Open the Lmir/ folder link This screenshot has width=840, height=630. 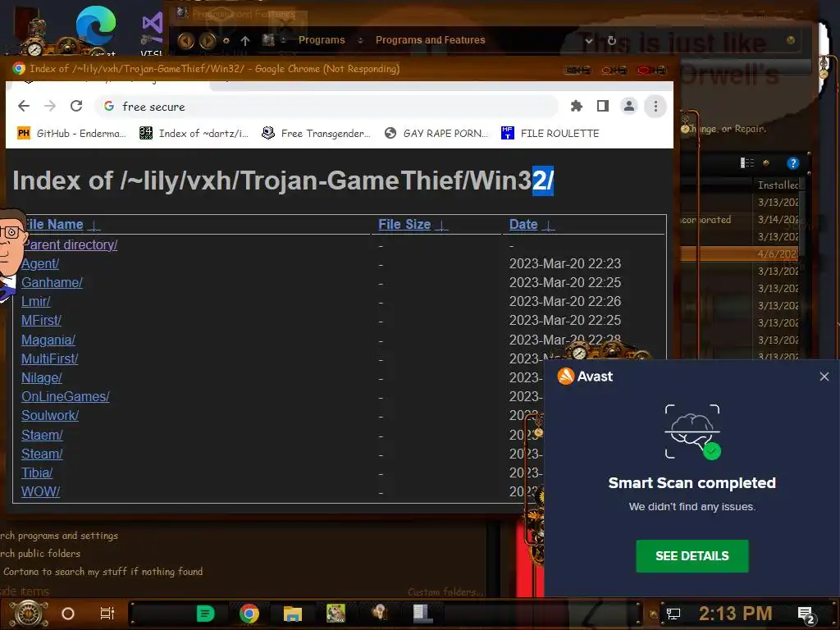click(36, 302)
